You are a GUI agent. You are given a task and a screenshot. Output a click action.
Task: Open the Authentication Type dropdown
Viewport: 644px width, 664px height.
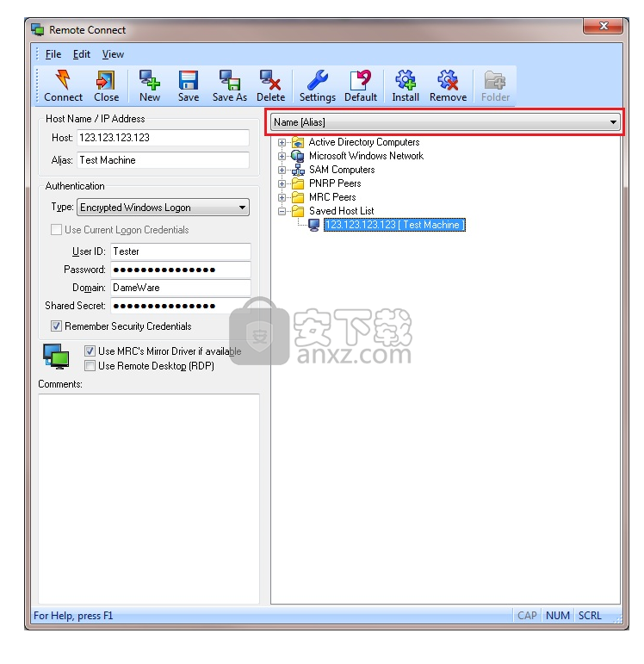coord(164,208)
